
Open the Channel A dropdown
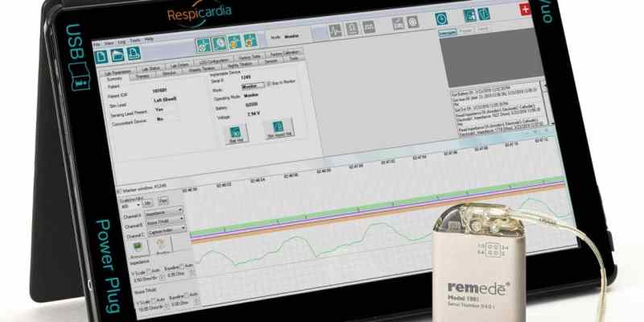(x=164, y=213)
